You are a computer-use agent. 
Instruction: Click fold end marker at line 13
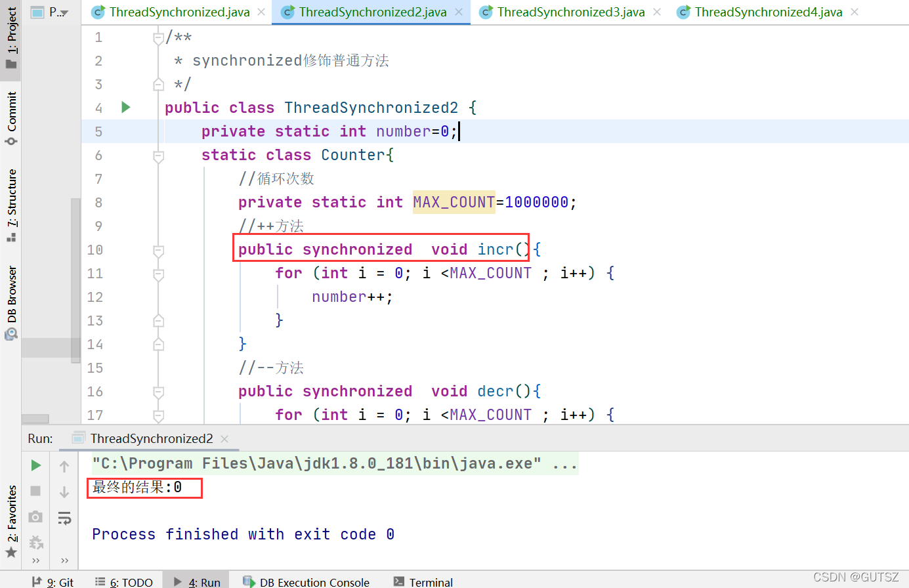click(x=158, y=320)
